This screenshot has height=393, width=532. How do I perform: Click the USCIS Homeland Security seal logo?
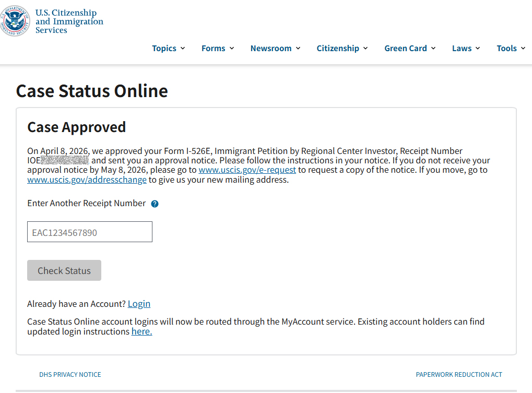(15, 21)
